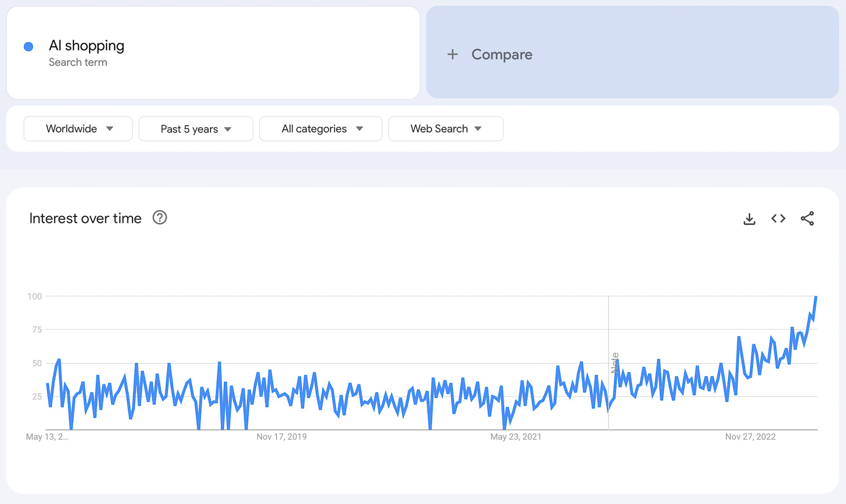Expand the Worldwide region dropdown
846x504 pixels.
pos(78,129)
